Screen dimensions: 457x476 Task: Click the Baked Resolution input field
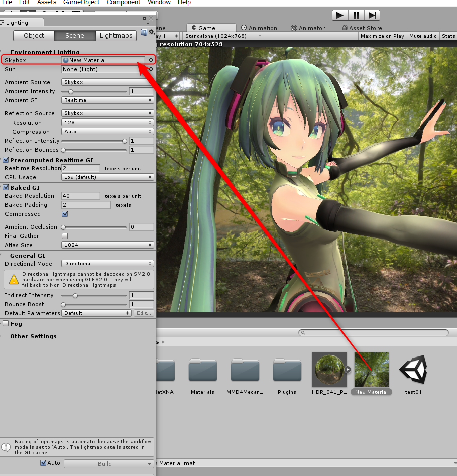[x=81, y=196]
